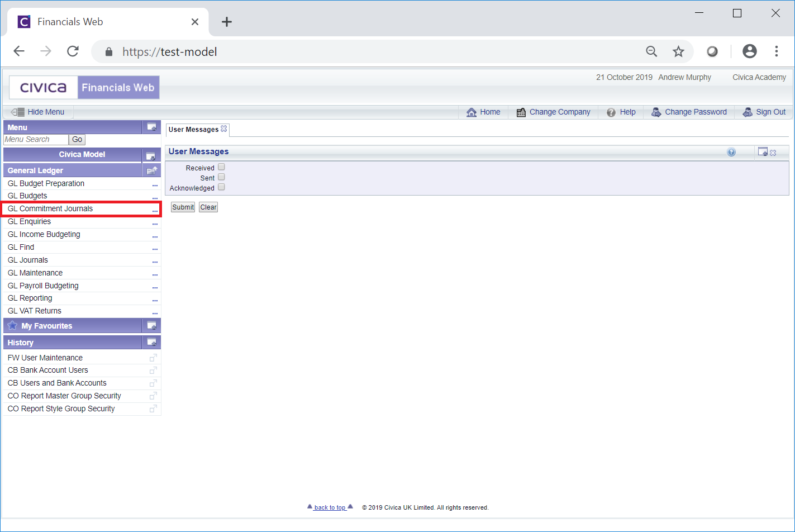The width and height of the screenshot is (795, 532).
Task: Click the Civica logo
Action: 44,88
